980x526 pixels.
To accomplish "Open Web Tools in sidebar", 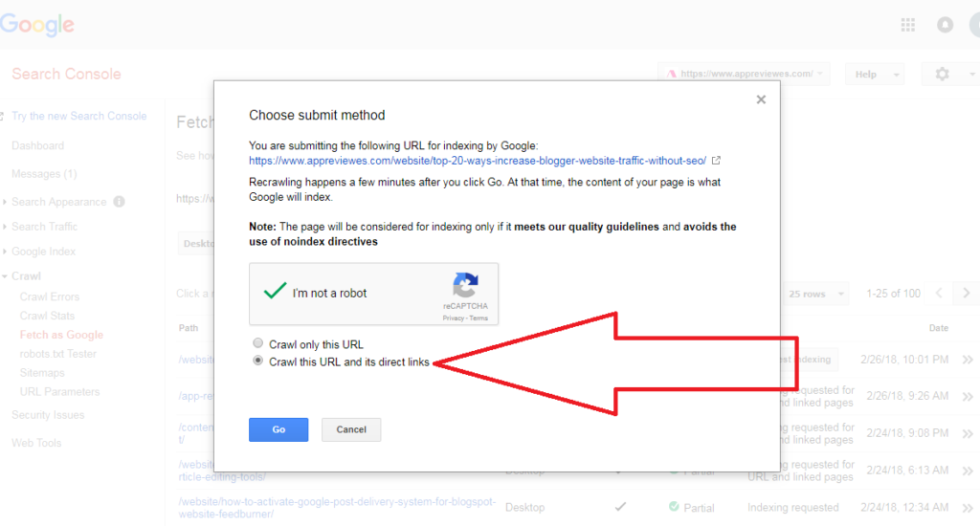I will 36,443.
